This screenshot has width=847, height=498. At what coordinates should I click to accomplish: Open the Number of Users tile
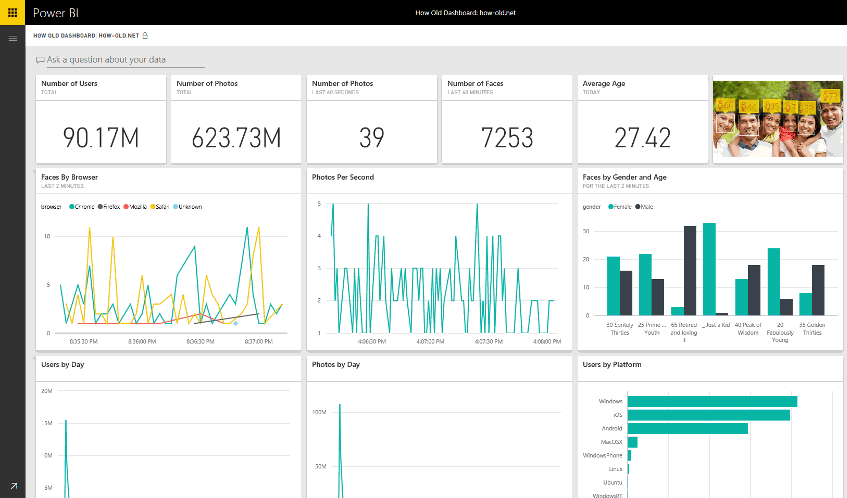(x=100, y=118)
